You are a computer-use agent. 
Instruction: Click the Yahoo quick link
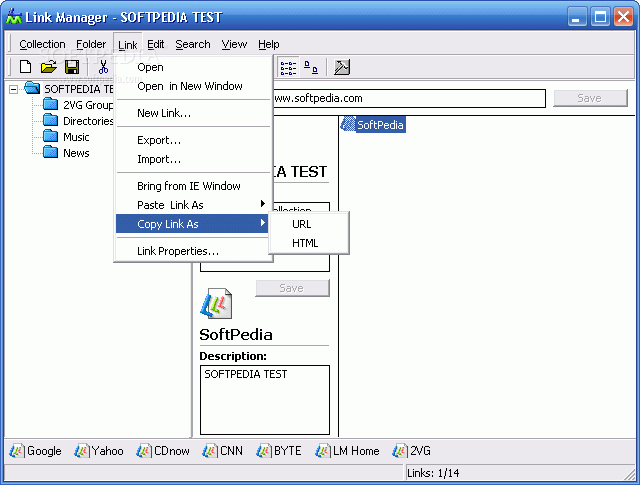click(99, 451)
